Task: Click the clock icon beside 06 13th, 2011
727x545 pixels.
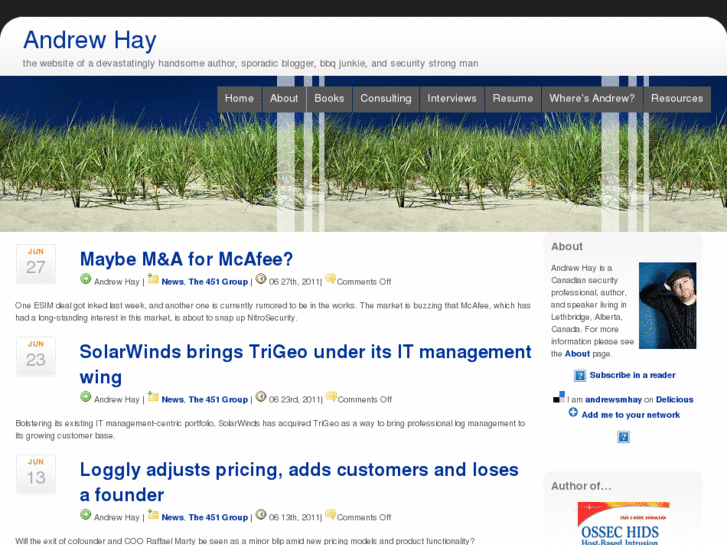Action: [261, 514]
